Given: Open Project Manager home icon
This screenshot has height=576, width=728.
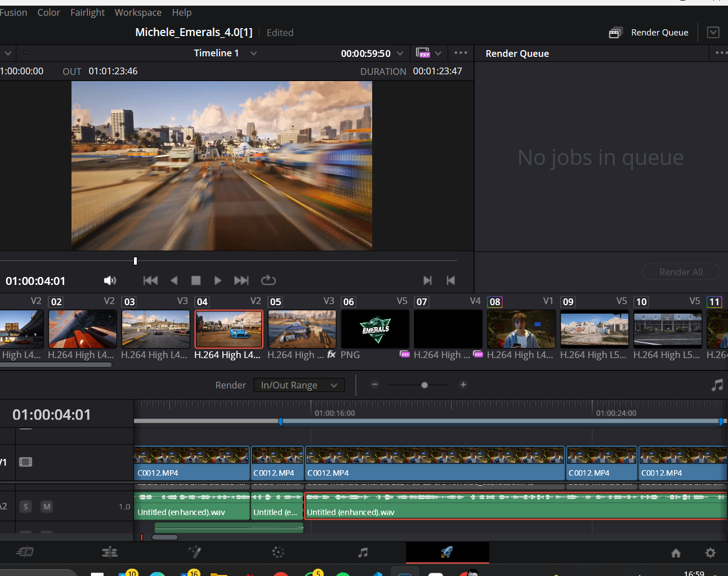Looking at the screenshot, I should pos(676,553).
